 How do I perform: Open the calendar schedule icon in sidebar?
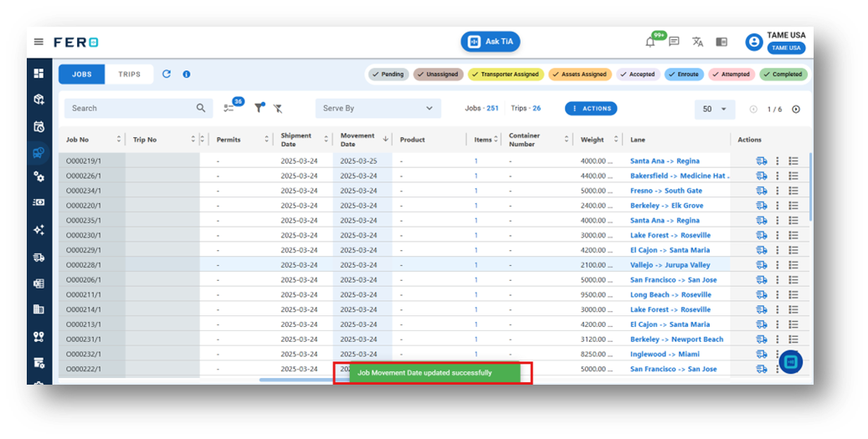(x=39, y=126)
